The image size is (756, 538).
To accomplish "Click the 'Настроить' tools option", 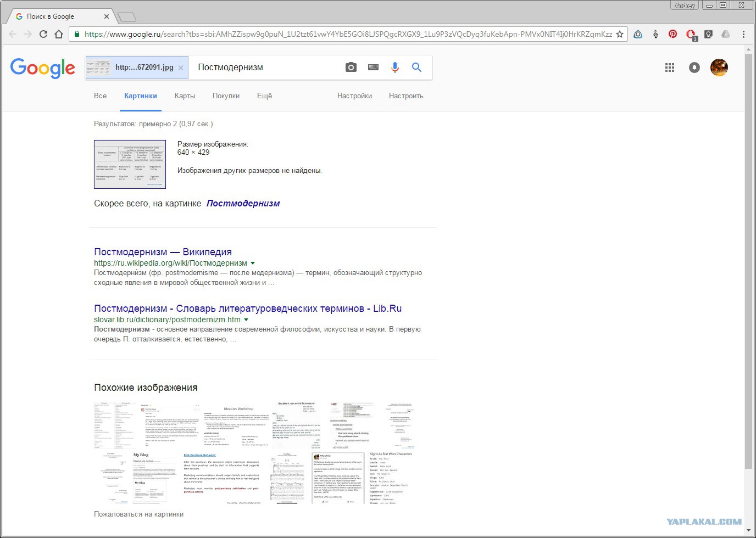I will click(406, 96).
